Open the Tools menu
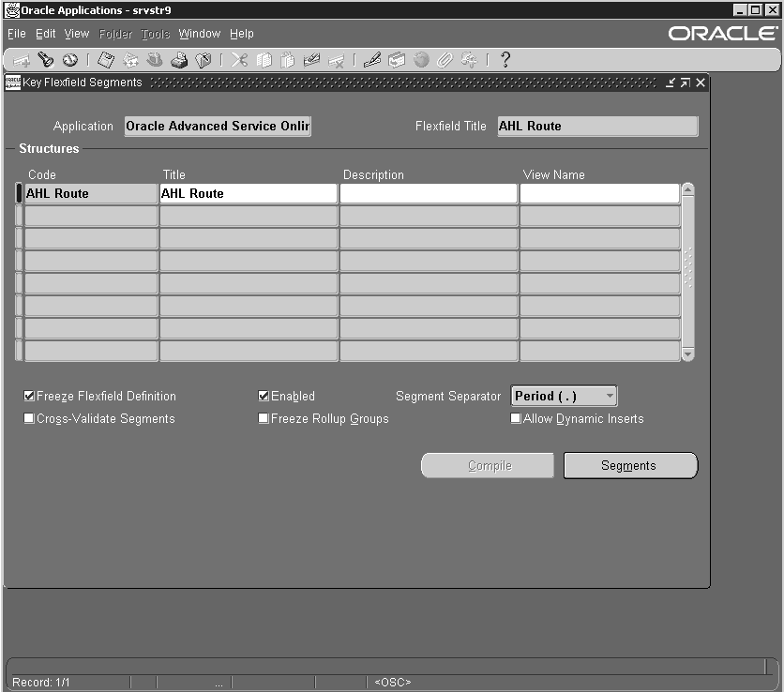 coord(156,34)
